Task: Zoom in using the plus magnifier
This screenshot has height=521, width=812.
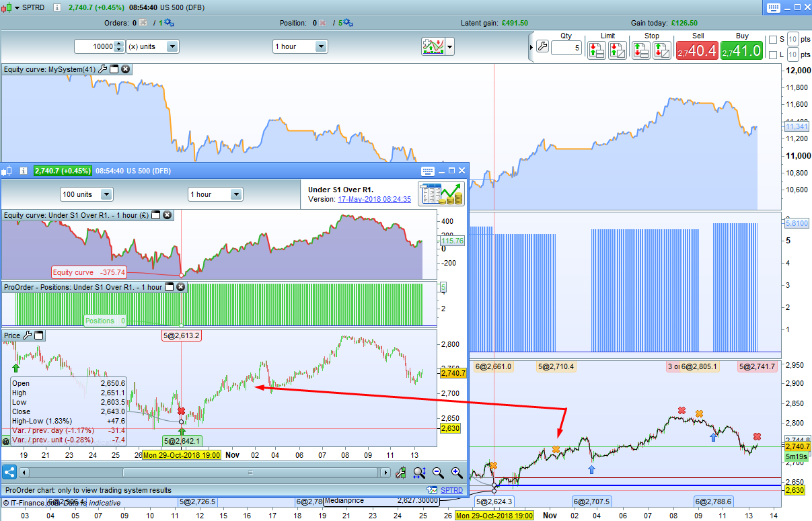Action: [457, 473]
